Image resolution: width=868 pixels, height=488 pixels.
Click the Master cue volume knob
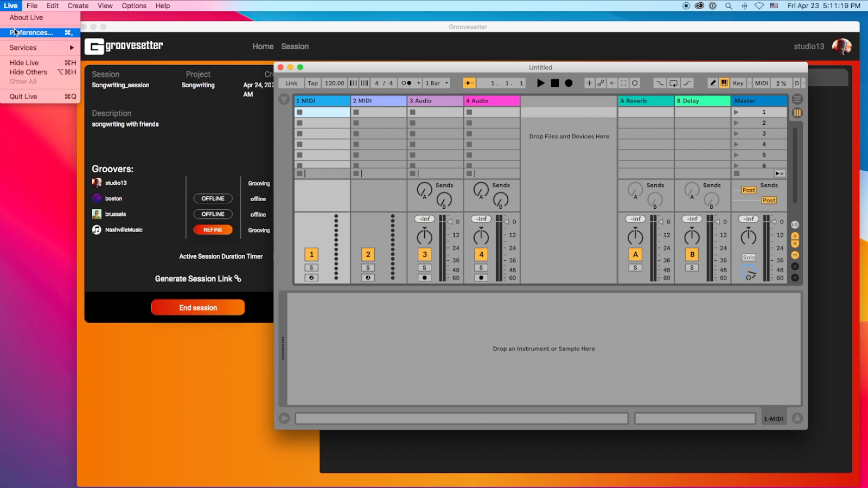point(749,273)
